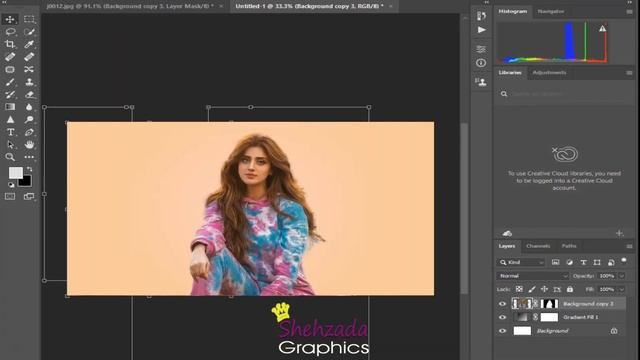640x360 pixels.
Task: Open the Edit Toolbar three-dots menu
Action: click(x=29, y=157)
